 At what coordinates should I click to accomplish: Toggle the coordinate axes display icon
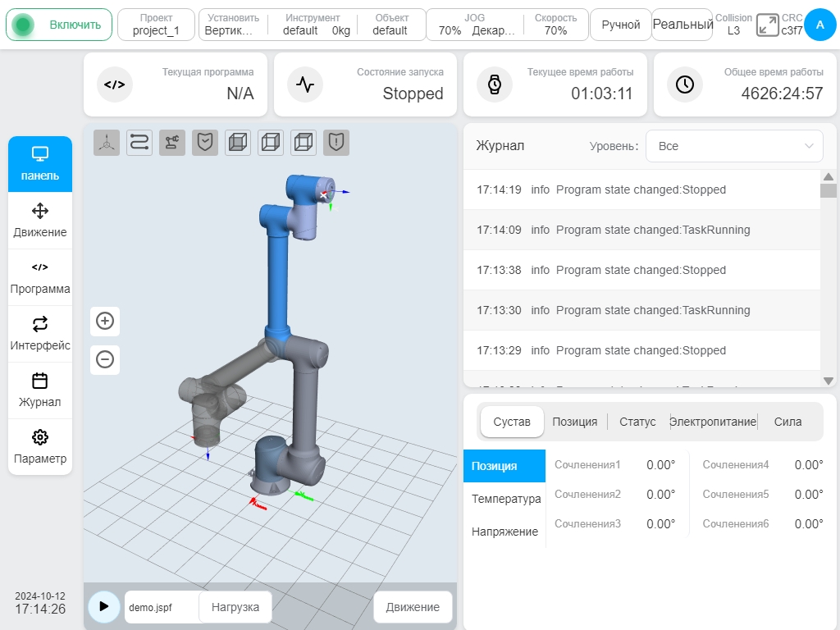[107, 143]
